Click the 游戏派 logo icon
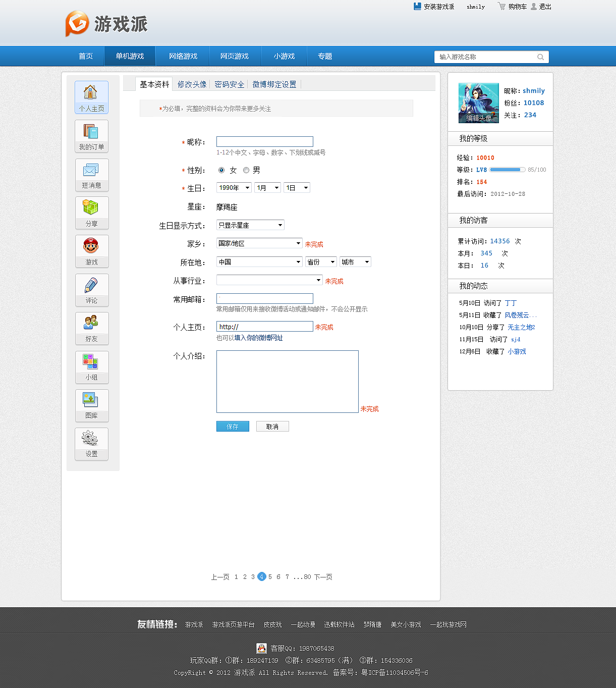Screen dimensions: 616x688 tap(77, 23)
